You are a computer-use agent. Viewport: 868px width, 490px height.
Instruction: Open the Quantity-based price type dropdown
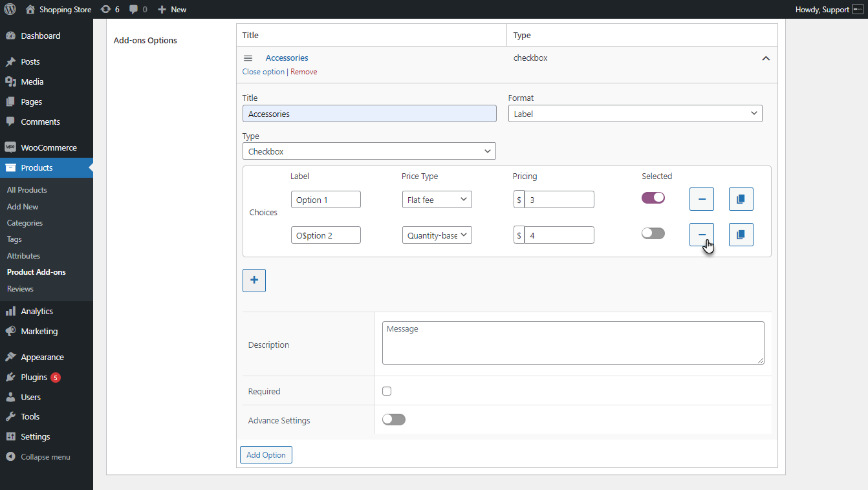pyautogui.click(x=437, y=235)
